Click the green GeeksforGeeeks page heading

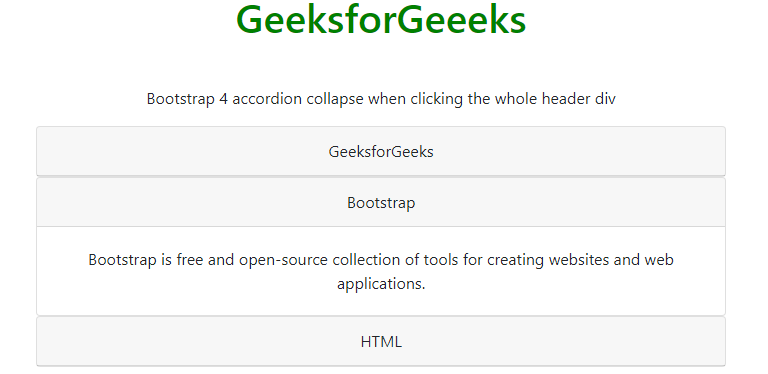click(381, 20)
